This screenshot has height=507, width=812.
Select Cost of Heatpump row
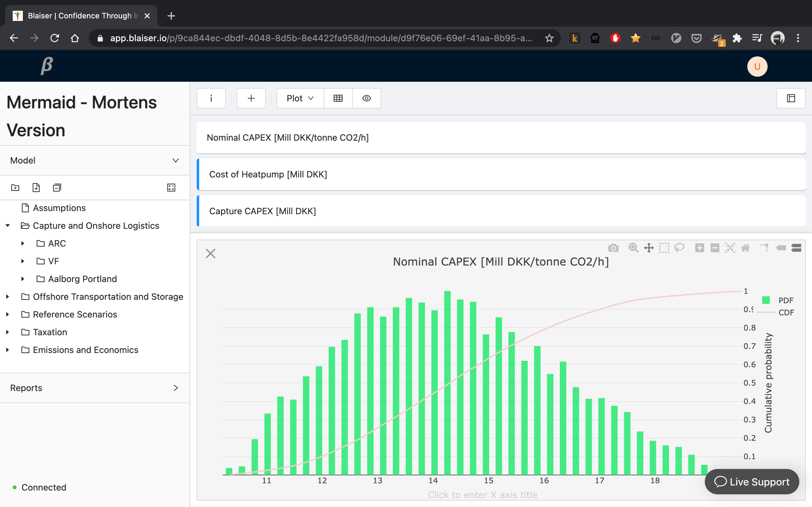[268, 174]
